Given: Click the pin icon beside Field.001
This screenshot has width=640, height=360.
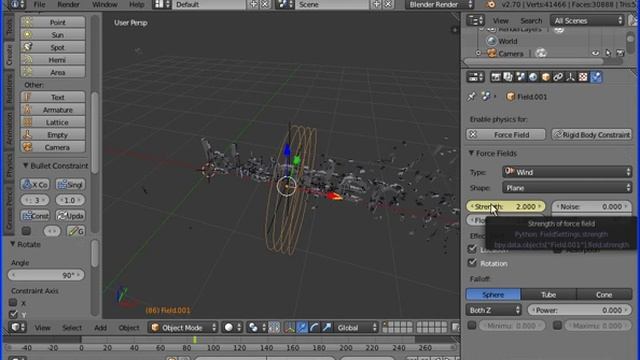Looking at the screenshot, I should pyautogui.click(x=471, y=97).
